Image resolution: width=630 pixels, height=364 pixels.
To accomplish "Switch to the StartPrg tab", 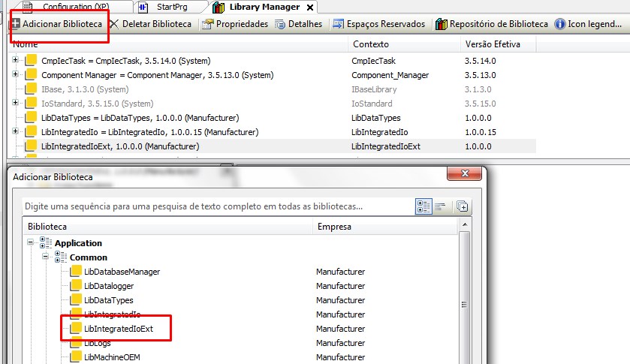I will [x=171, y=7].
